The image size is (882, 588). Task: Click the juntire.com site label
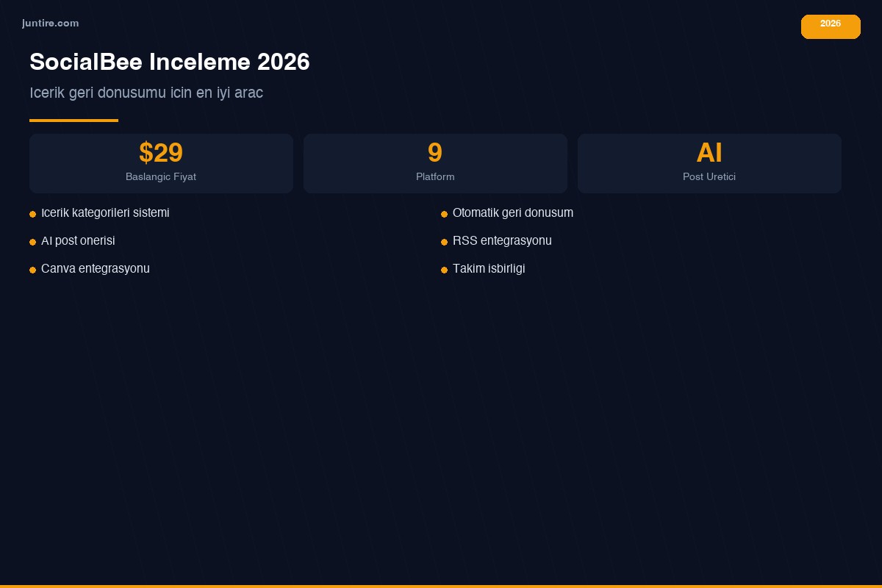(50, 24)
